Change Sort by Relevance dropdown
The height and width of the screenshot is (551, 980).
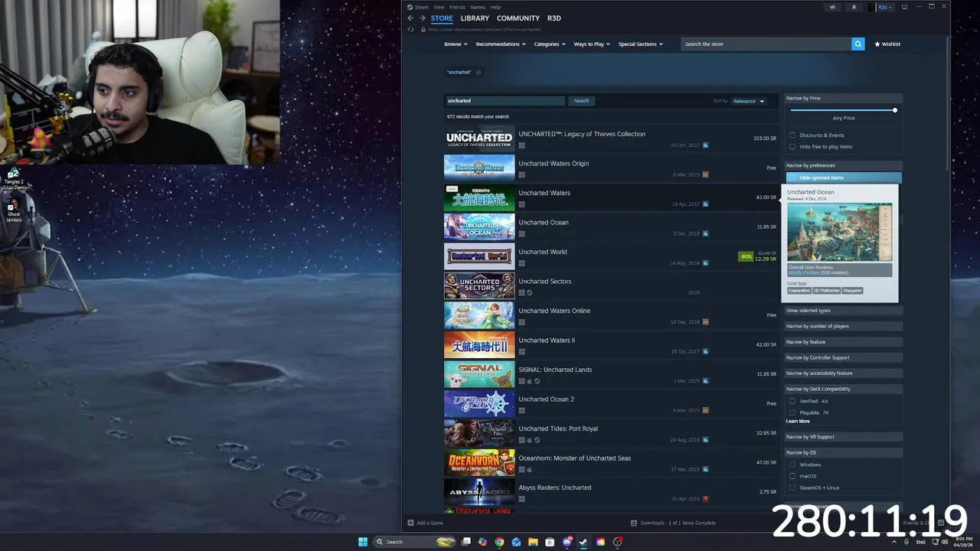pyautogui.click(x=749, y=101)
